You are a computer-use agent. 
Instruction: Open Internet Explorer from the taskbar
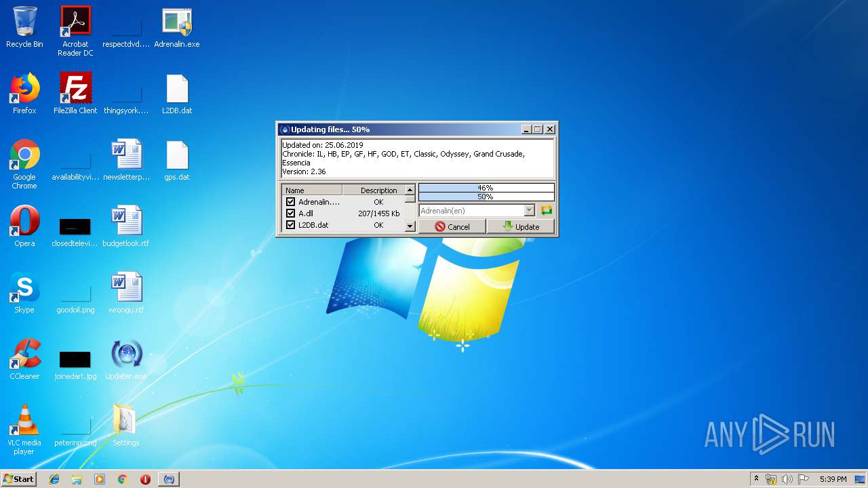pyautogui.click(x=54, y=479)
